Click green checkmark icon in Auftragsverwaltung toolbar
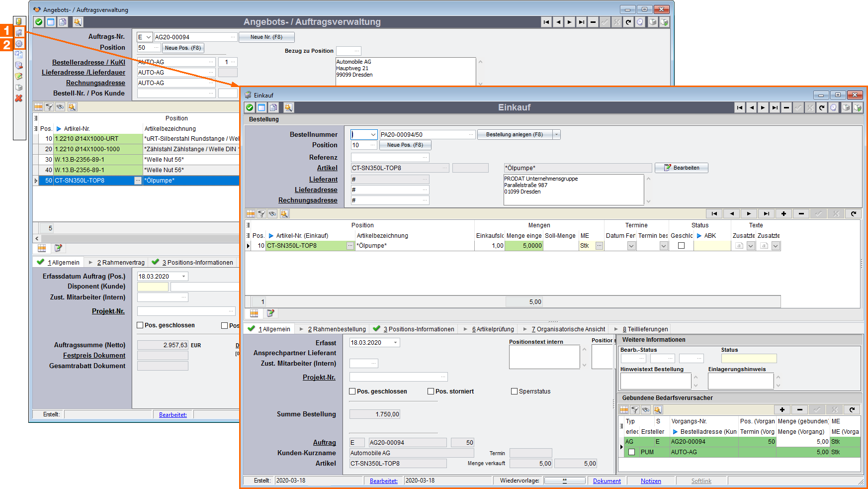Viewport: 868px width, 489px height. [x=39, y=22]
